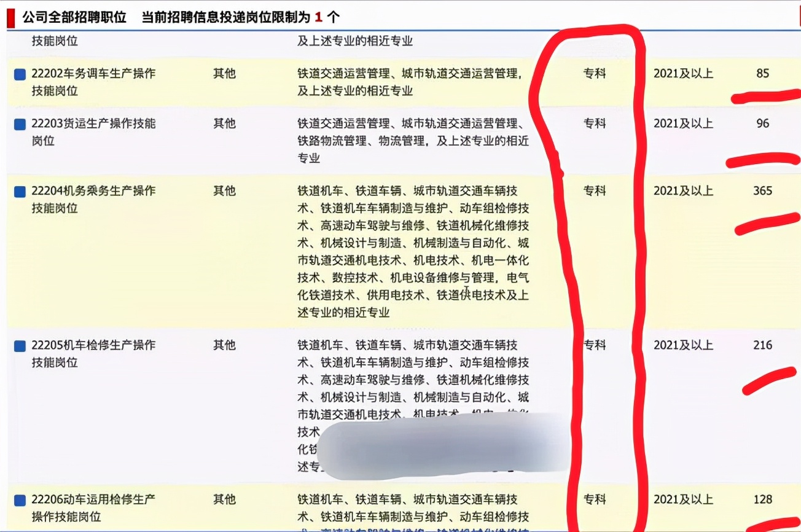Click 2021及以上 in the 22203 row
The image size is (801, 532).
tap(683, 123)
